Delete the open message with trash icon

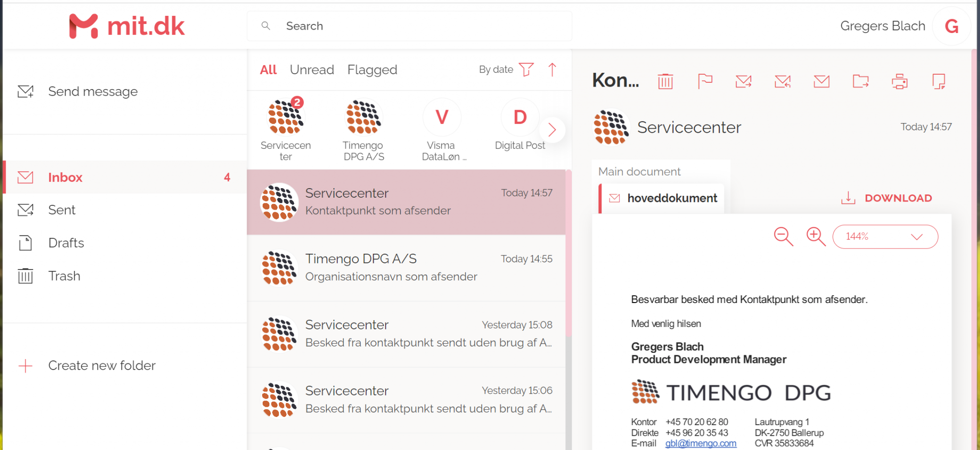[665, 81]
